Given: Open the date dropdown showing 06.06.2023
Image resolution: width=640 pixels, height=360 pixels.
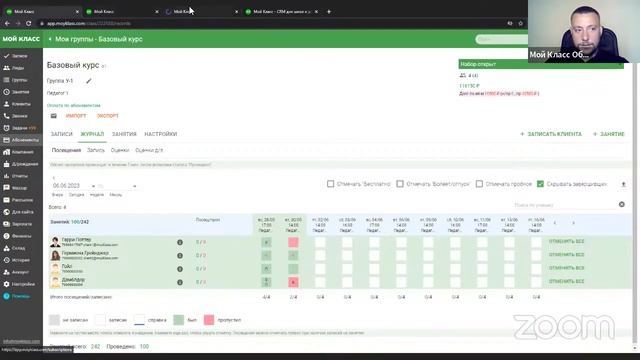Looking at the screenshot, I should point(73,186).
